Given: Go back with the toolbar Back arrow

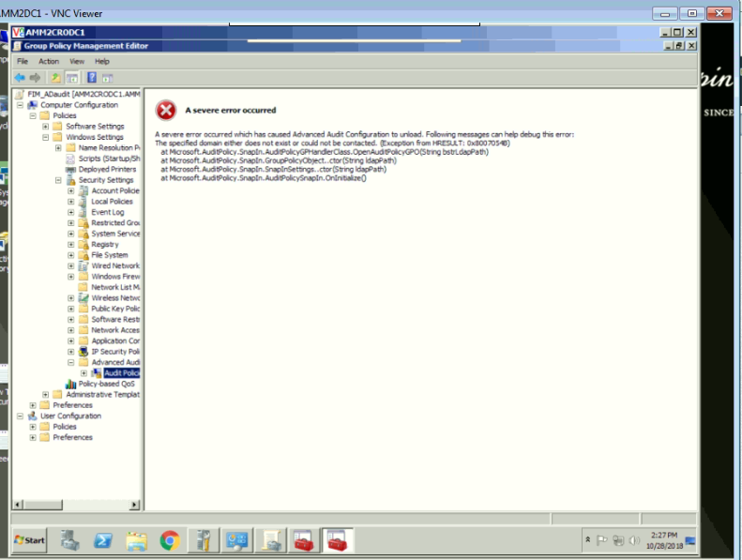Looking at the screenshot, I should 20,78.
